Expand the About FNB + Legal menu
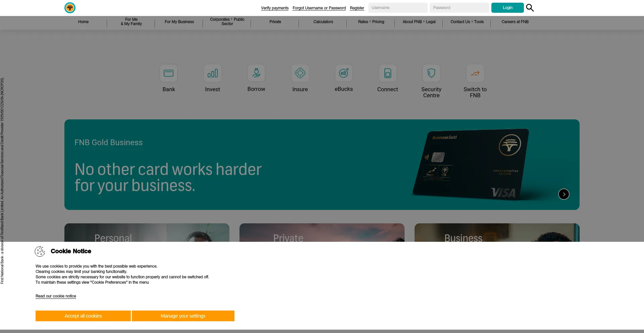The image size is (644, 333). [419, 22]
